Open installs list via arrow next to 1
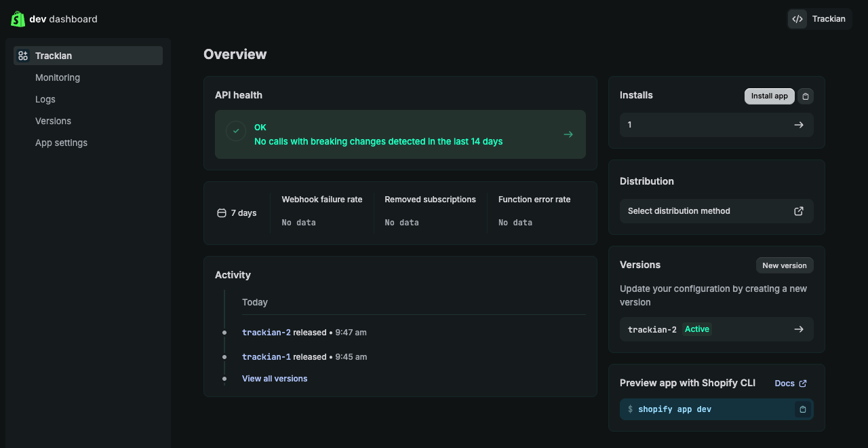The image size is (868, 448). click(x=799, y=125)
